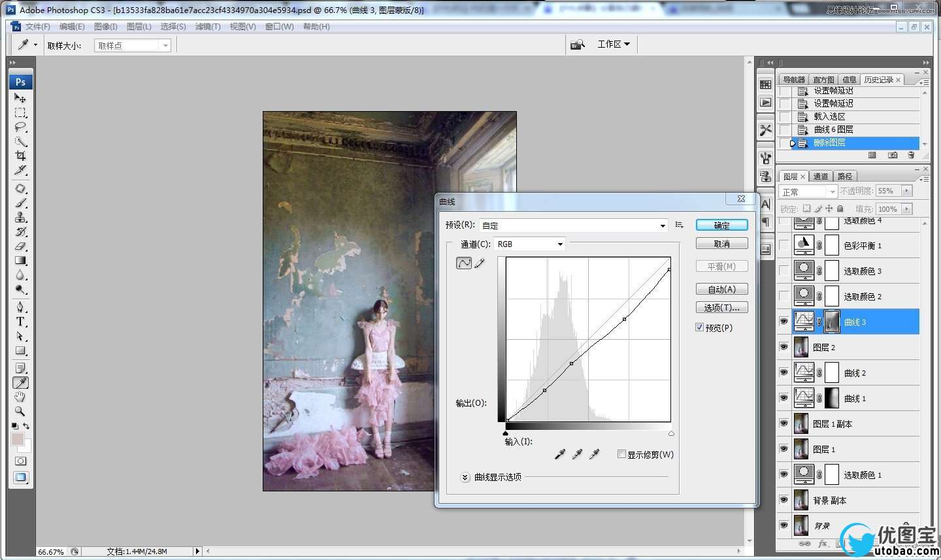Toggle the 预览(P) preview checkbox
The width and height of the screenshot is (941, 560).
[x=699, y=327]
